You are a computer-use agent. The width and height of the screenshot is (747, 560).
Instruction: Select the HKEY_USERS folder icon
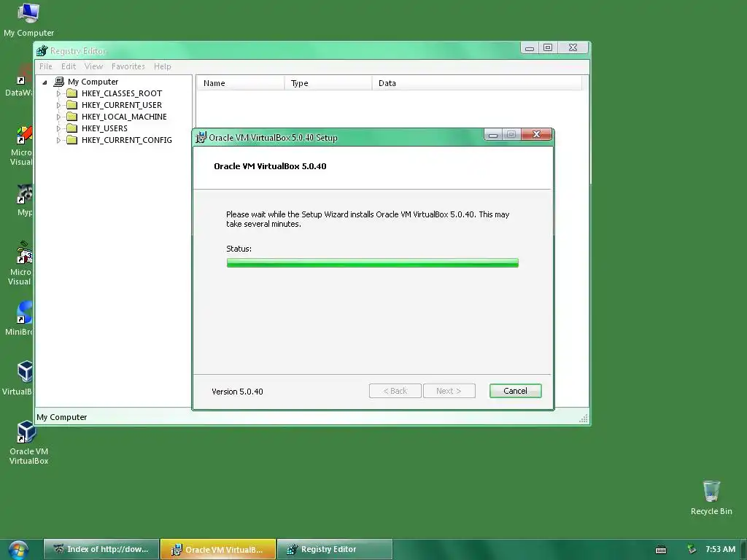point(72,128)
